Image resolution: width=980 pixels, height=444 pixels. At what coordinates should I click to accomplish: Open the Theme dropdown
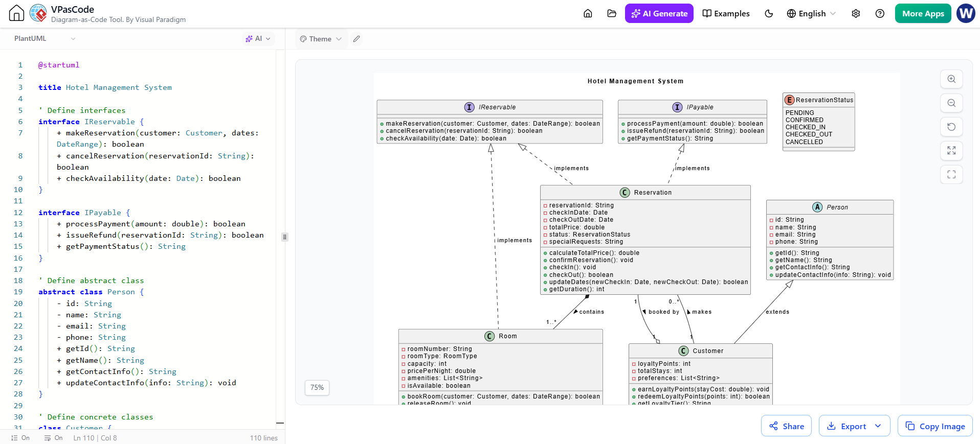click(x=321, y=39)
